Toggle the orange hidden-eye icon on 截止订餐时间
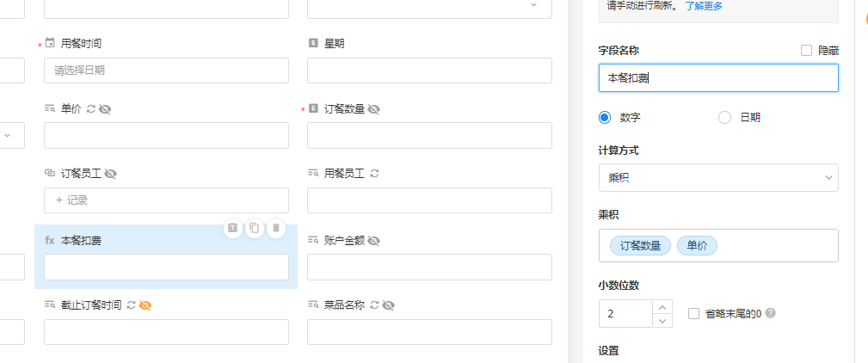Viewport: 868px width, 363px height. tap(145, 305)
